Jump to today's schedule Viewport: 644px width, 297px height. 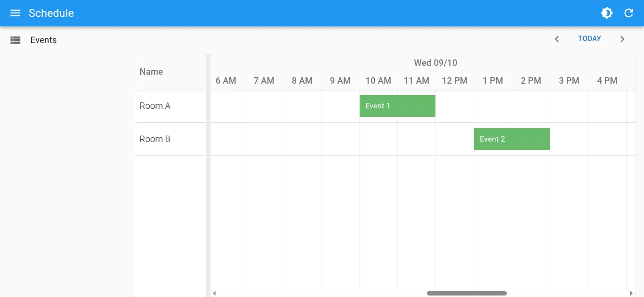tap(589, 39)
